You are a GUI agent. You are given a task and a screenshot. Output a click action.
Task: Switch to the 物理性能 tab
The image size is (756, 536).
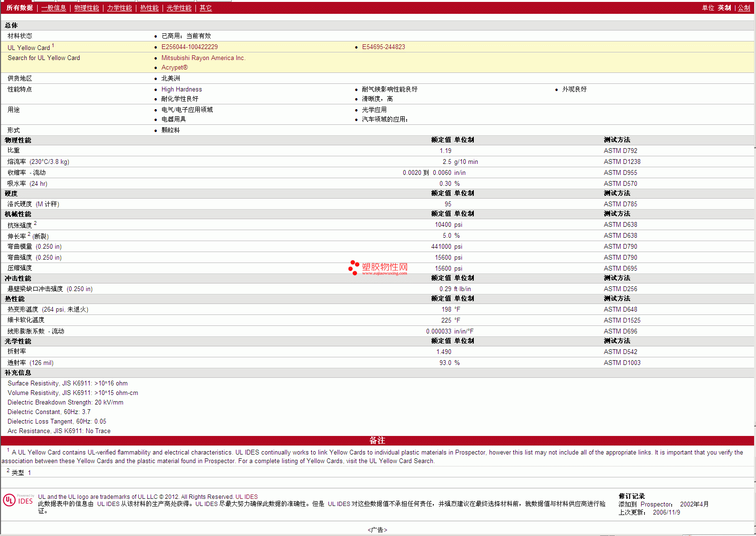coord(86,8)
